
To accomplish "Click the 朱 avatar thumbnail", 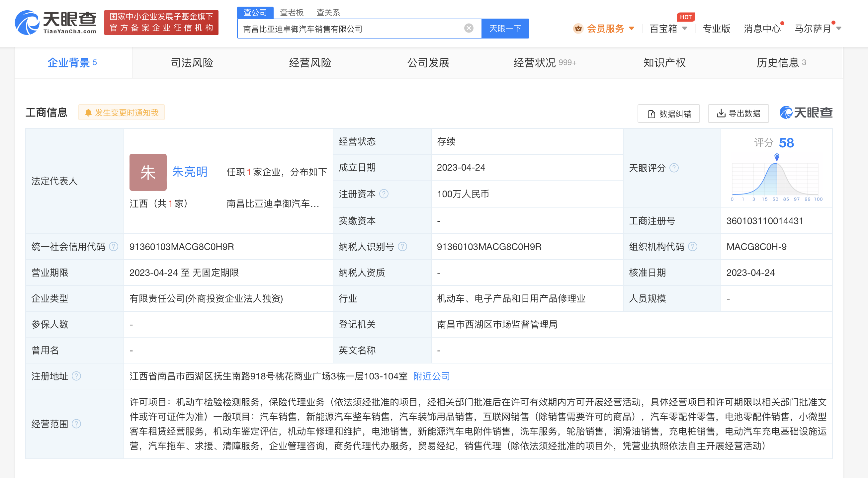I will click(148, 172).
